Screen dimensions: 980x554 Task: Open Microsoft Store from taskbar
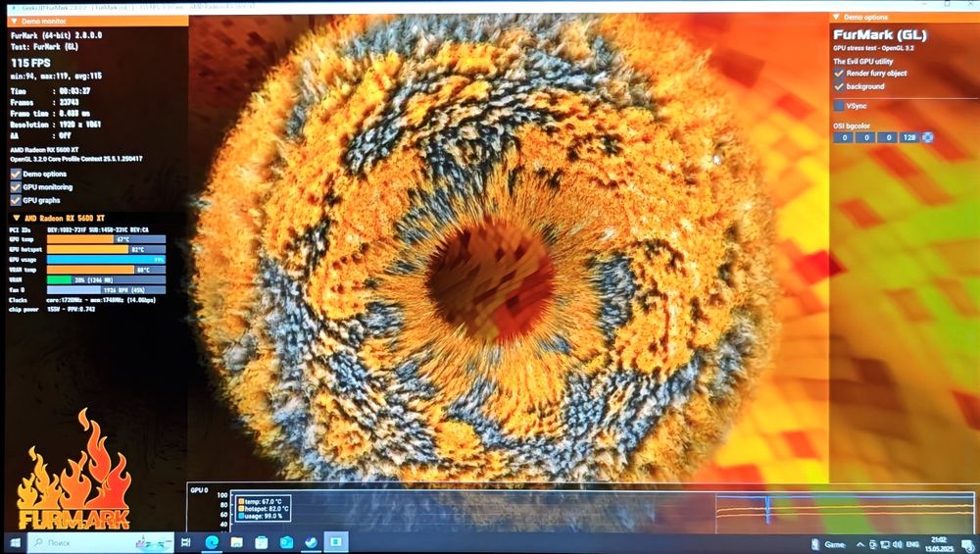(x=262, y=542)
